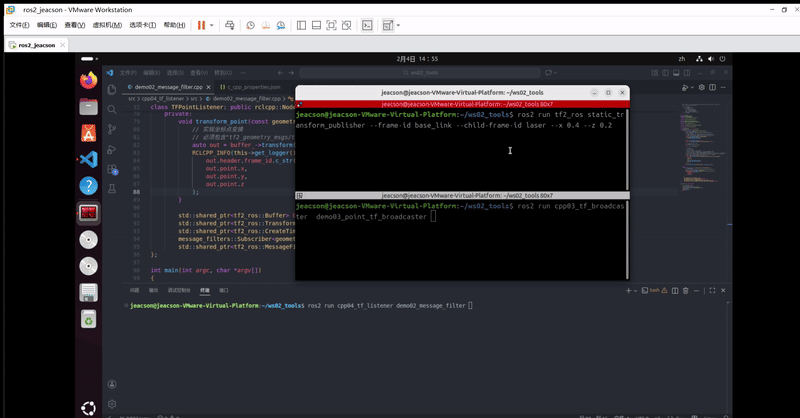800x418 pixels.
Task: Open the Manage gear in VS Code activity bar
Action: [112, 404]
